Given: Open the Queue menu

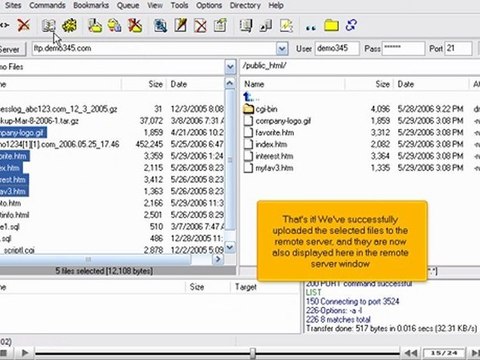Looking at the screenshot, I should click(x=128, y=5).
